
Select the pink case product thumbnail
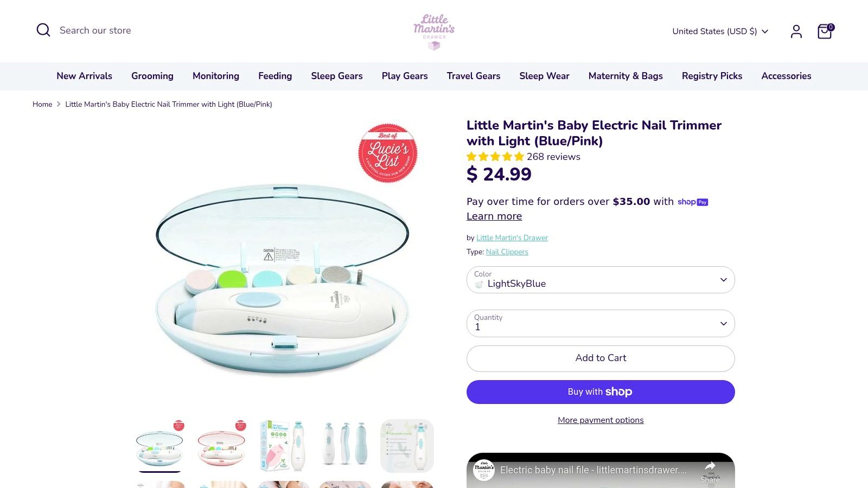pos(221,446)
